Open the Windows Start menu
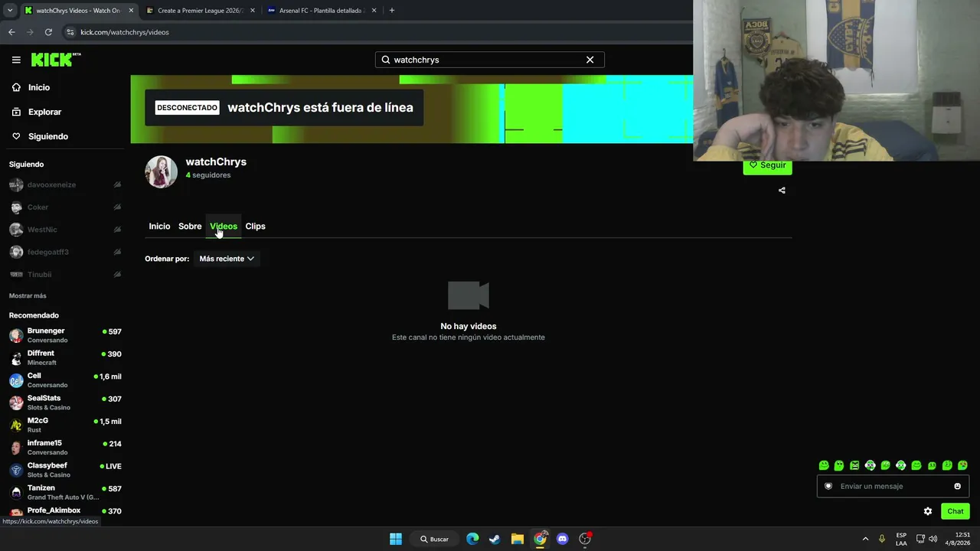Image resolution: width=980 pixels, height=551 pixels. pos(396,539)
